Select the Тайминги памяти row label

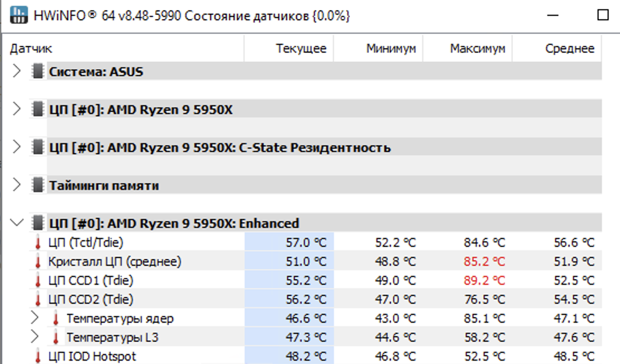(x=104, y=185)
